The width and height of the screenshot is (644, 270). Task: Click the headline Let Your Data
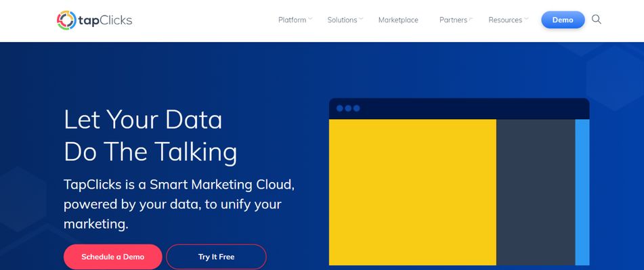143,119
